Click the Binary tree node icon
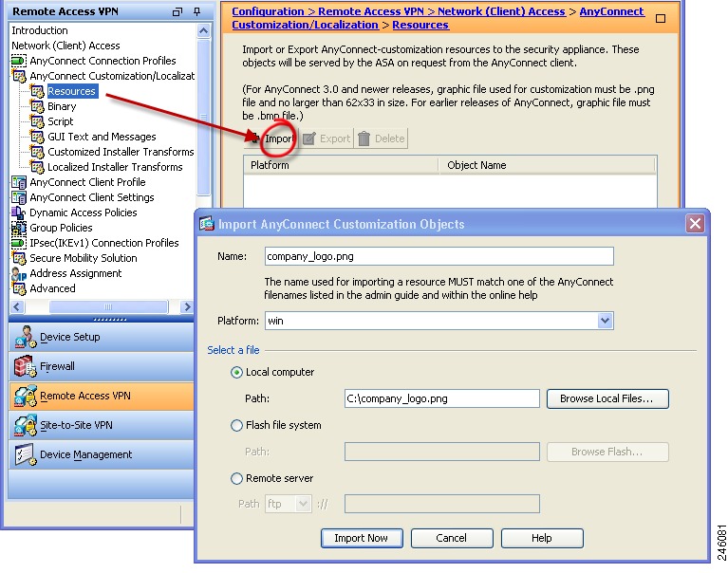This screenshot has width=728, height=573. click(37, 106)
